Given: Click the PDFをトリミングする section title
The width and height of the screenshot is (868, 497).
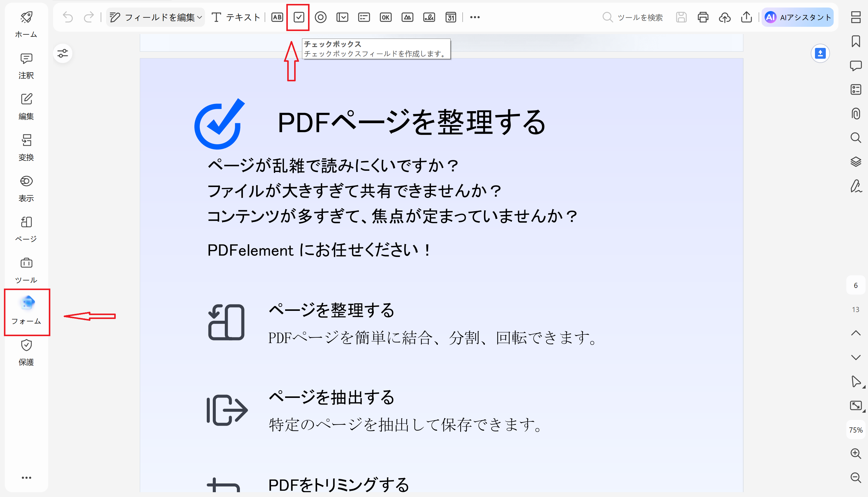Looking at the screenshot, I should pyautogui.click(x=338, y=485).
